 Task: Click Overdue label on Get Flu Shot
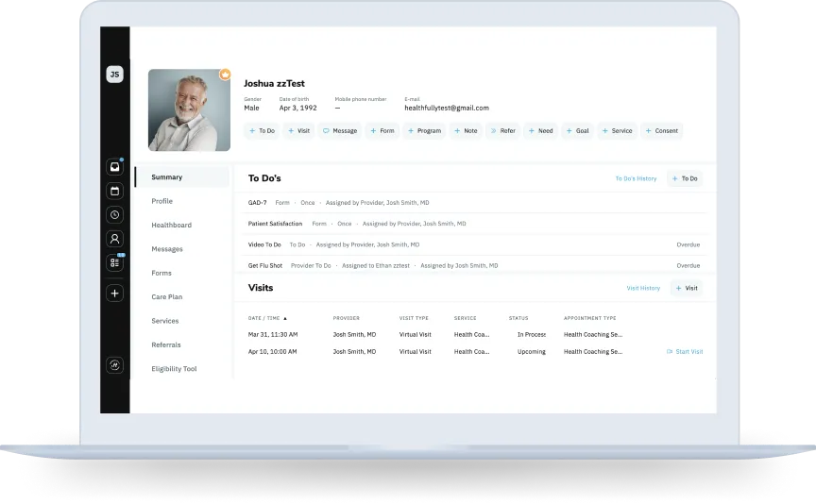(688, 266)
